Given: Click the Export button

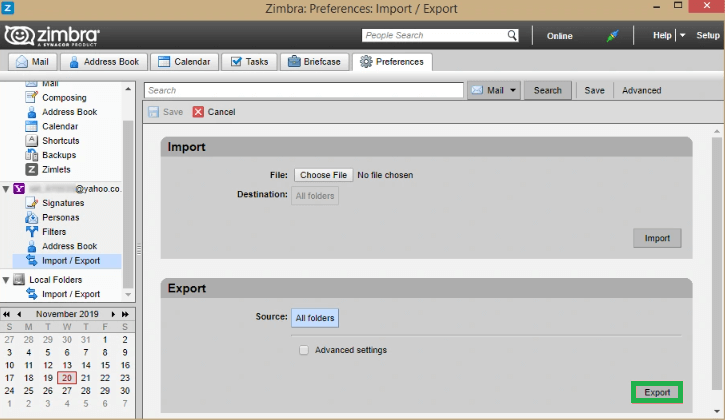Looking at the screenshot, I should [x=657, y=392].
